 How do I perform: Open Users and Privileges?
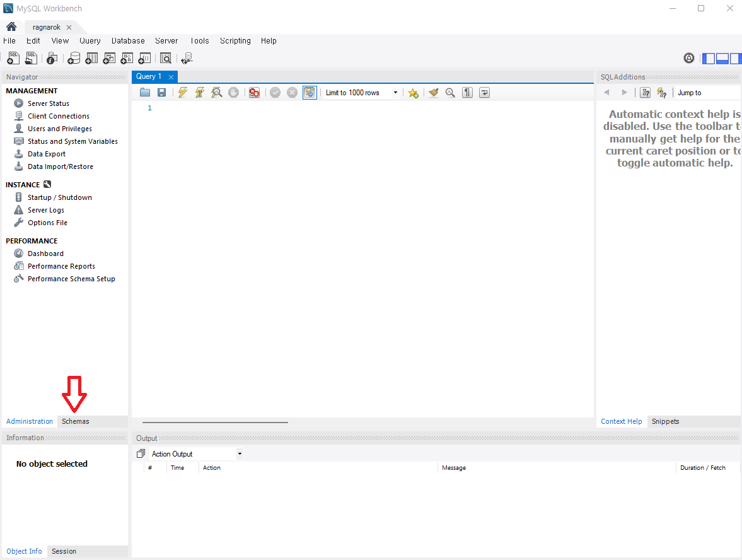(60, 129)
